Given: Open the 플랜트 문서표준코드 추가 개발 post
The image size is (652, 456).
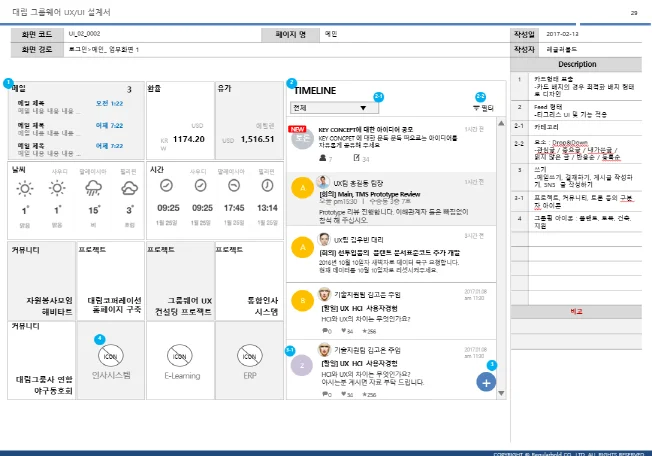Looking at the screenshot, I should [x=390, y=253].
